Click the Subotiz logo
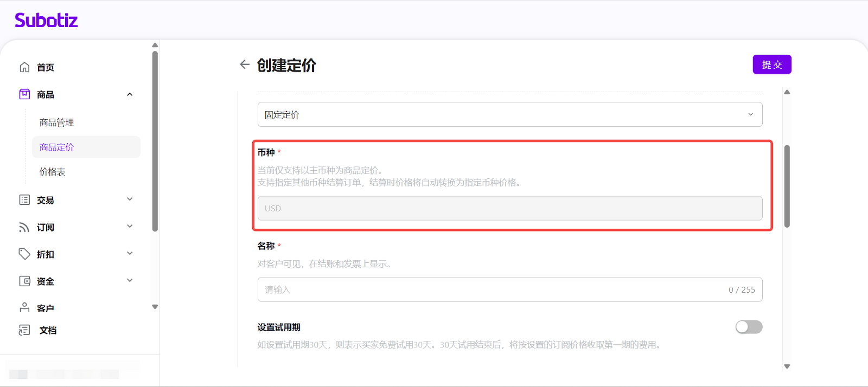The height and width of the screenshot is (387, 868). tap(46, 21)
